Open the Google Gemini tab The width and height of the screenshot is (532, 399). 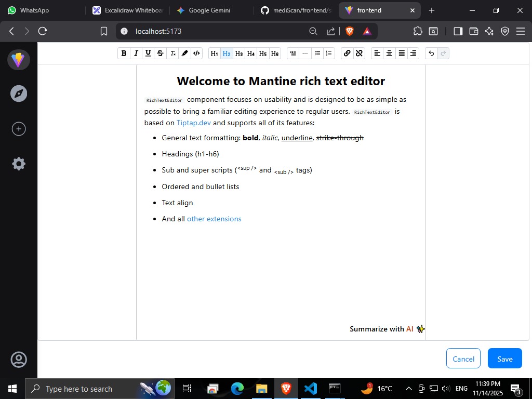[207, 10]
